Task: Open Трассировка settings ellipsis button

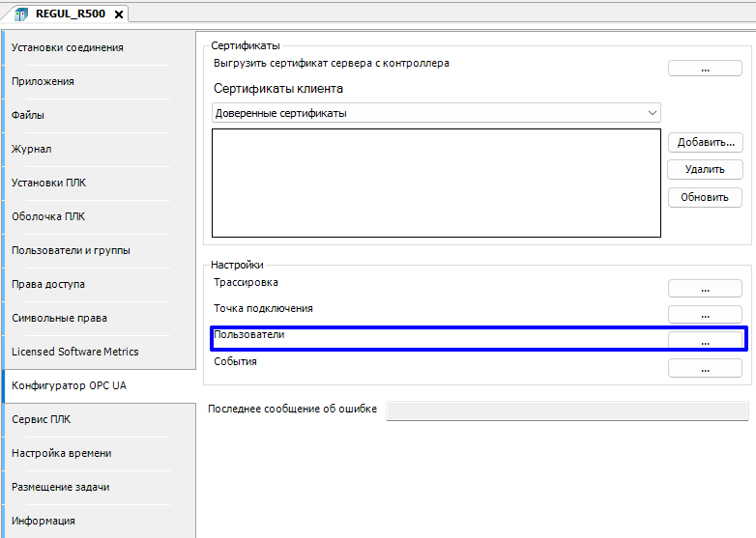Action: 705,288
